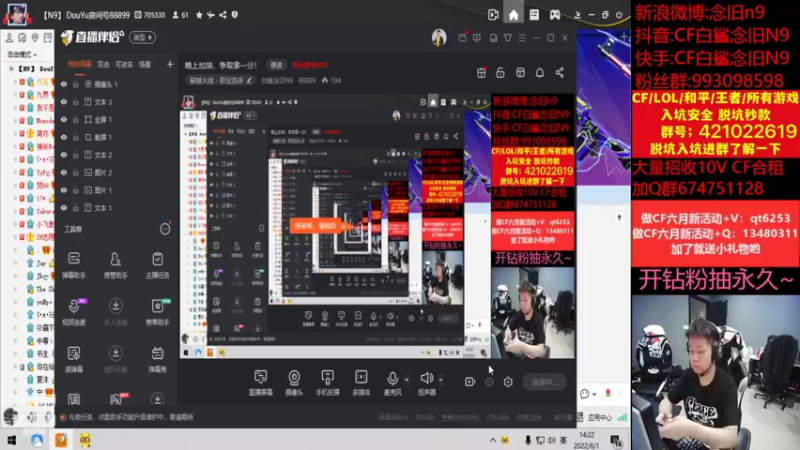The width and height of the screenshot is (800, 450).
Task: Toggle visibility of 摄像头 1 source
Action: (64, 84)
